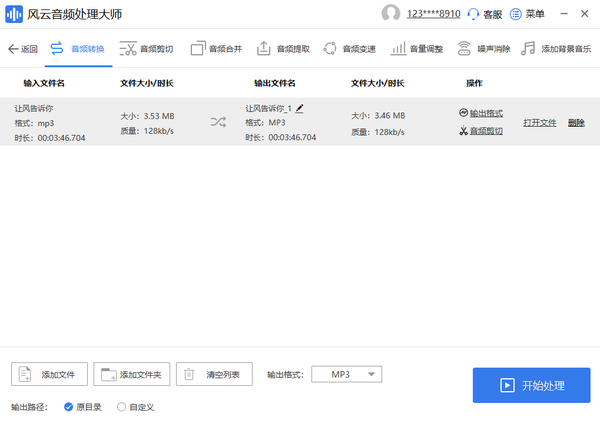The image size is (600, 423).
Task: Open the 音量调整 volume bars icon
Action: click(398, 49)
